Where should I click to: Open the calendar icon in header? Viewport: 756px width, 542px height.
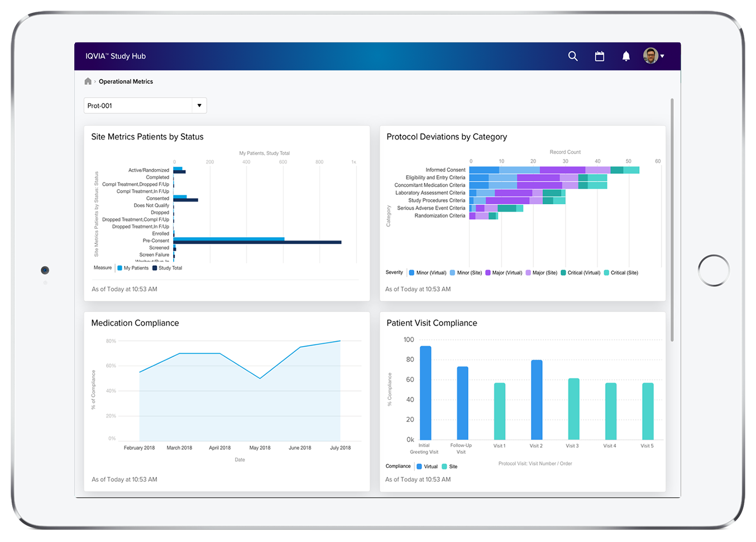click(x=600, y=56)
